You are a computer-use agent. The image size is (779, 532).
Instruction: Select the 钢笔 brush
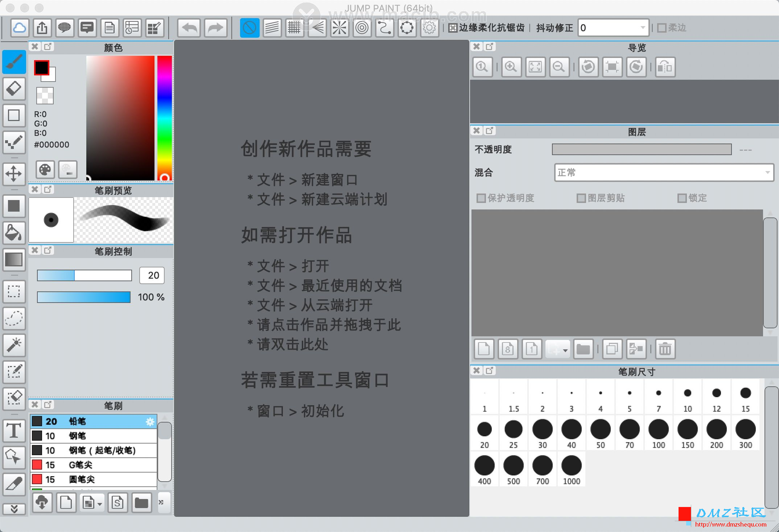pyautogui.click(x=94, y=436)
